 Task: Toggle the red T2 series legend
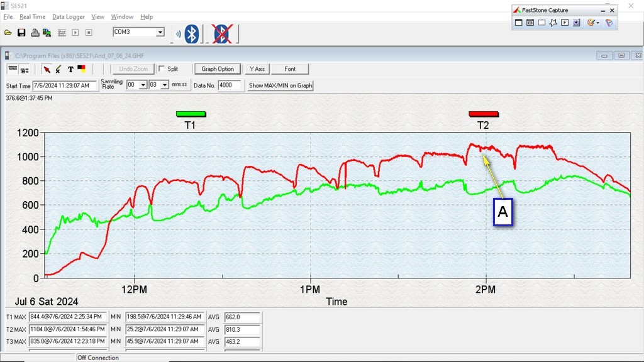(483, 114)
